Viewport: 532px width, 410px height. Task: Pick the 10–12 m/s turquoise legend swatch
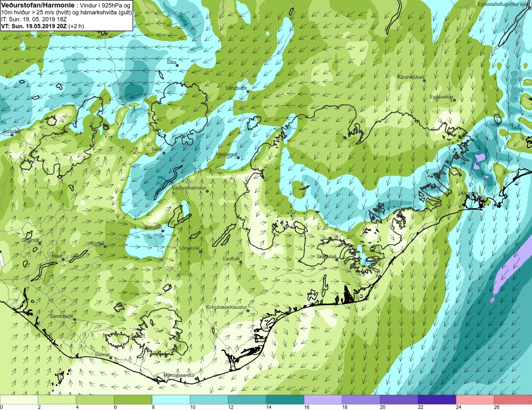point(209,399)
